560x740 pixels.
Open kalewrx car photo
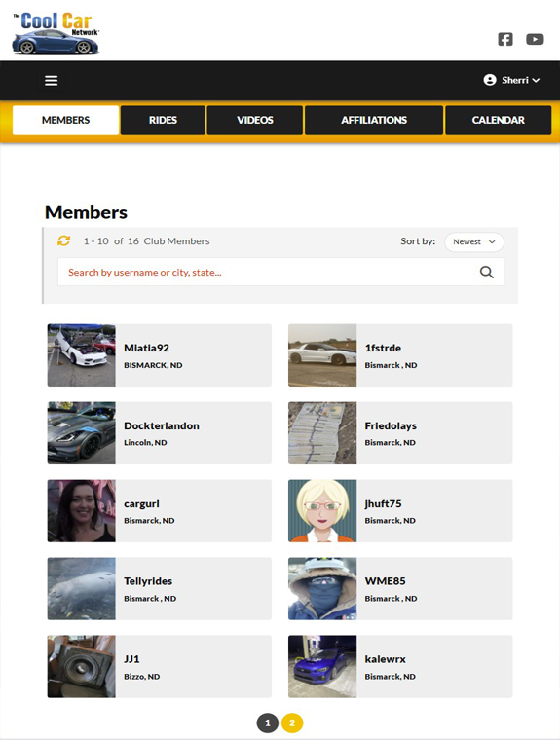coord(322,666)
